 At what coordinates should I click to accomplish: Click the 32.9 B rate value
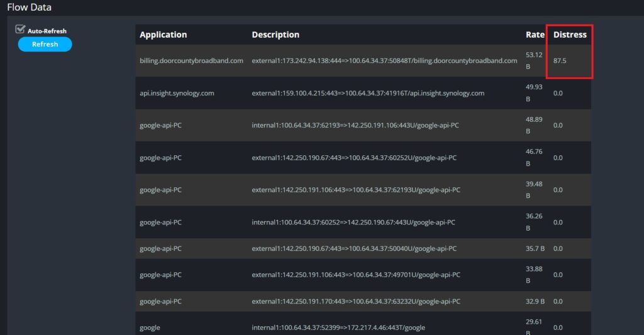536,301
